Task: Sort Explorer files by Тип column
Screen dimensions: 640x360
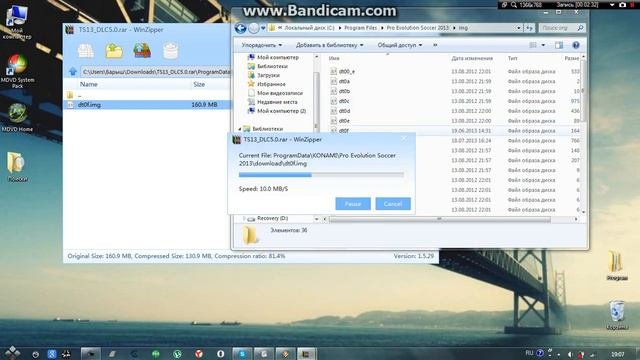Action: pos(513,59)
